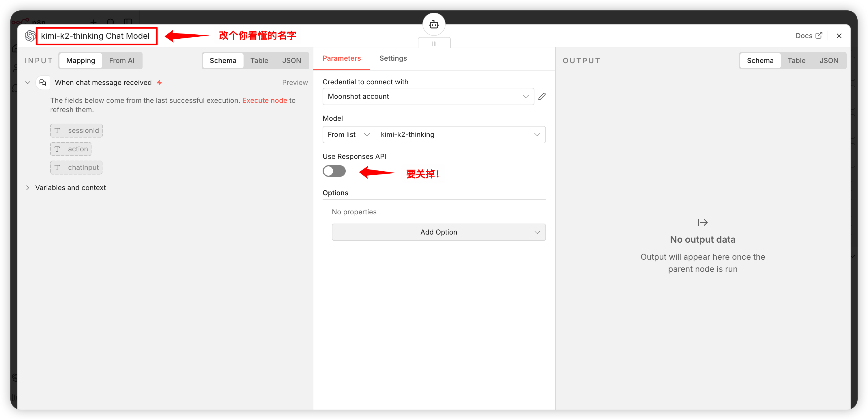The width and height of the screenshot is (868, 420).
Task: Click the drag handle below the robot icon
Action: pos(434,44)
